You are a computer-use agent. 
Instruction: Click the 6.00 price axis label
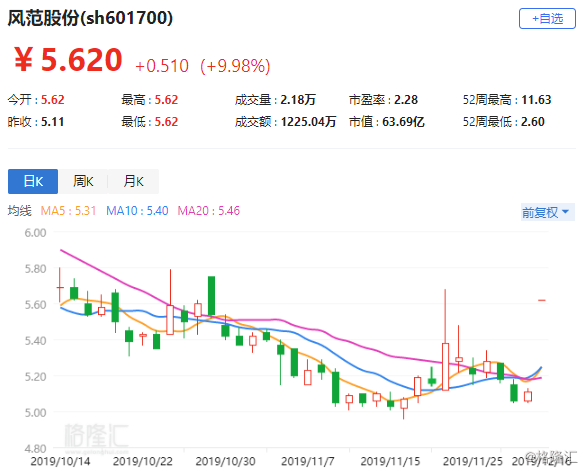pos(35,233)
